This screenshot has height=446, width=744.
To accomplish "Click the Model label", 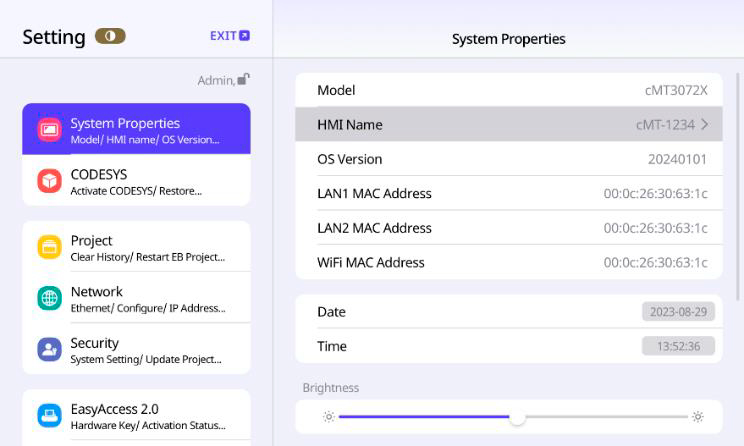I will pyautogui.click(x=336, y=90).
